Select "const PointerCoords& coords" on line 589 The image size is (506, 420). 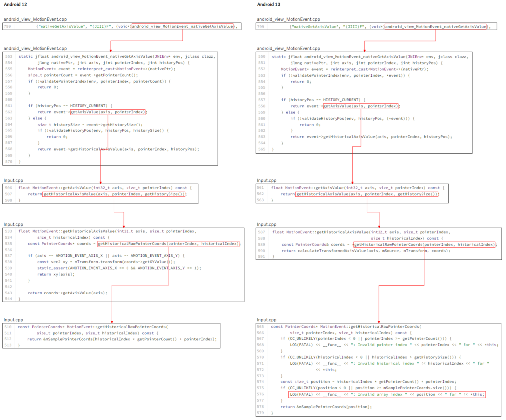[x=313, y=244]
